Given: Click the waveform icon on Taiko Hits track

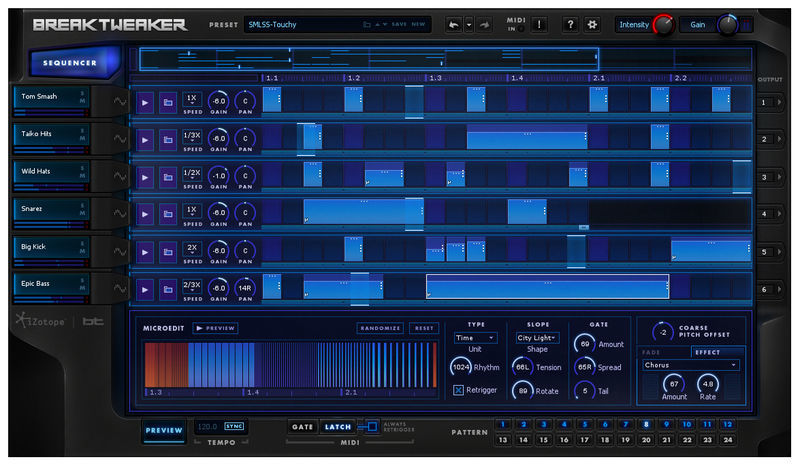Looking at the screenshot, I should click(120, 138).
